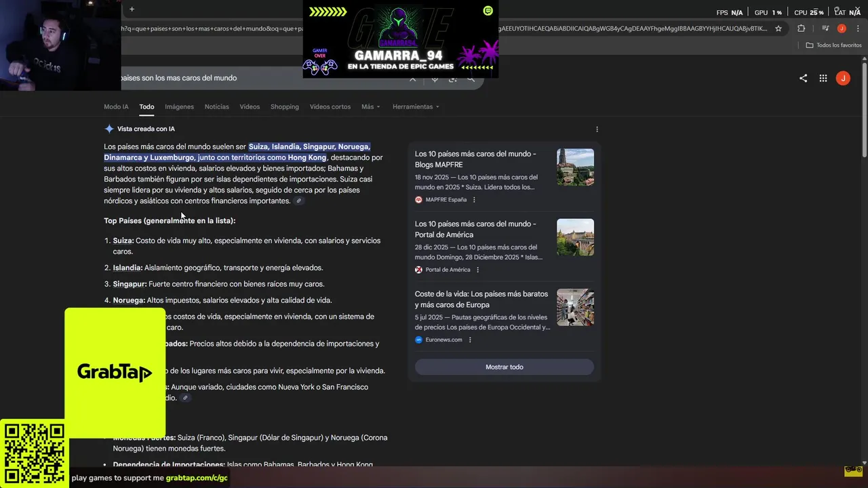
Task: Switch to the Videos tab
Action: tap(250, 106)
